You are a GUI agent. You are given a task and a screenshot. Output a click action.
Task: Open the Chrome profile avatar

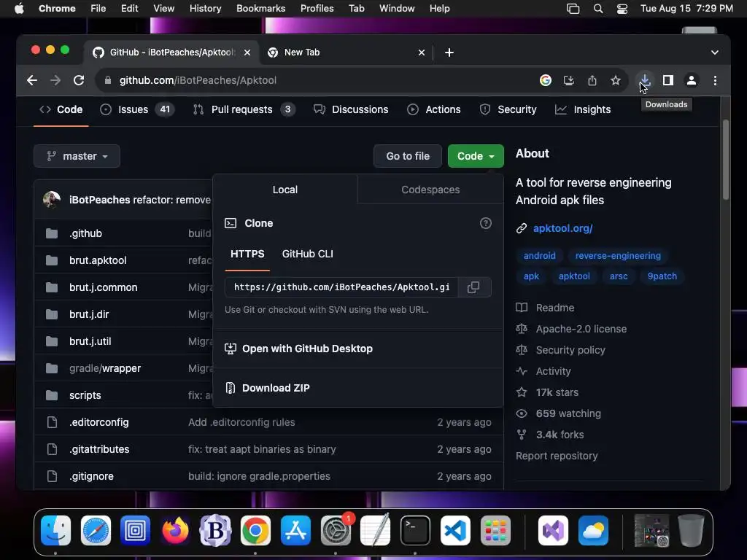pos(692,80)
